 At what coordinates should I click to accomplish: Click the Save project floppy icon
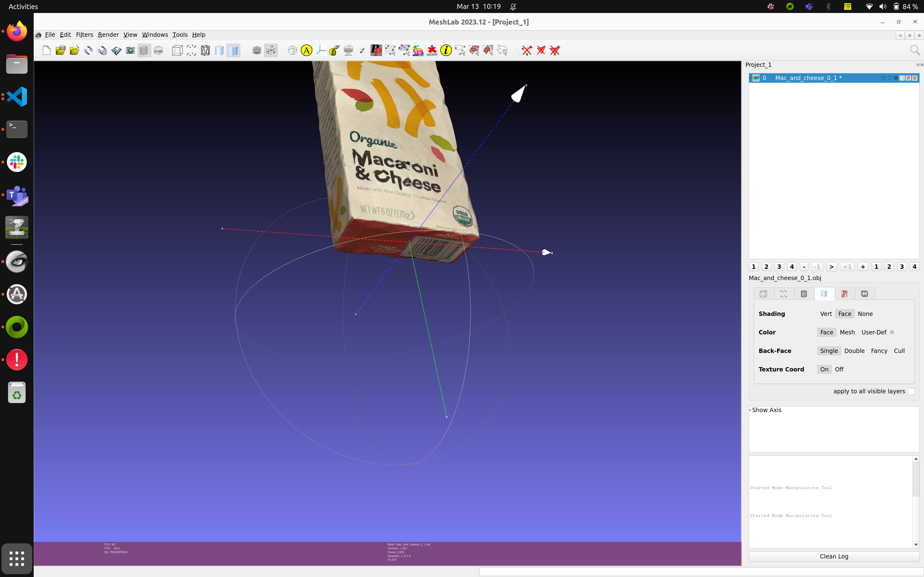click(116, 50)
